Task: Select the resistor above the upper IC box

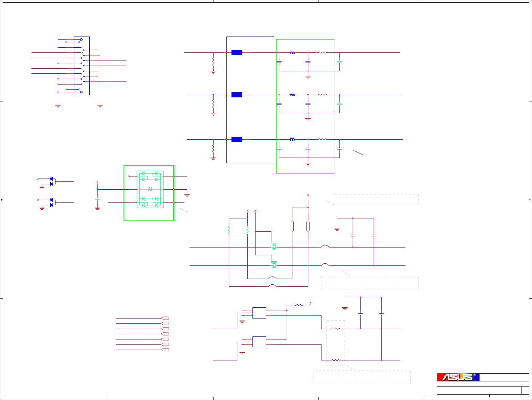Action: point(299,305)
